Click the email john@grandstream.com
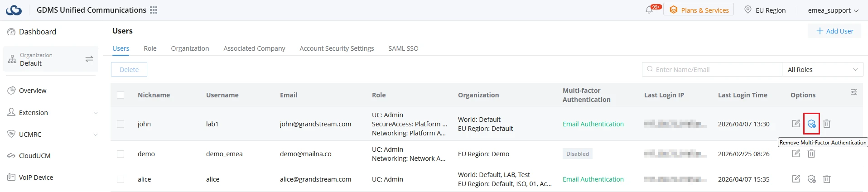The width and height of the screenshot is (868, 192). 315,124
